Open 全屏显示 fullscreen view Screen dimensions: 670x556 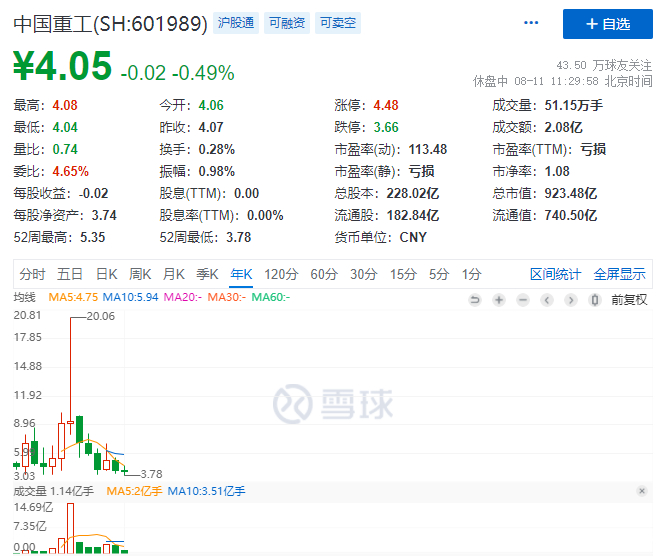620,274
